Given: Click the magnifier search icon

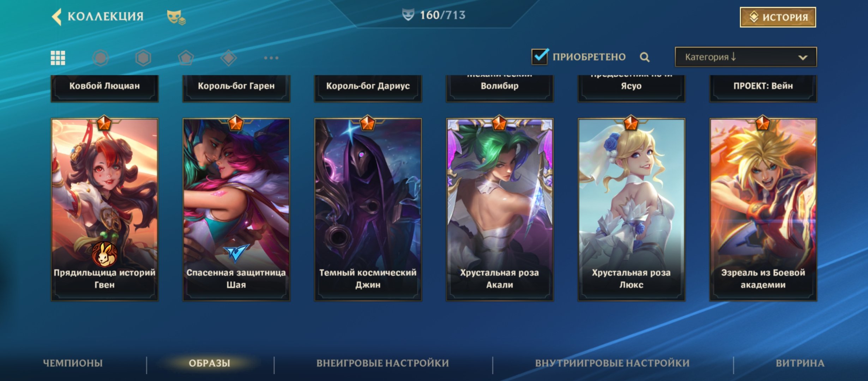Looking at the screenshot, I should [645, 57].
